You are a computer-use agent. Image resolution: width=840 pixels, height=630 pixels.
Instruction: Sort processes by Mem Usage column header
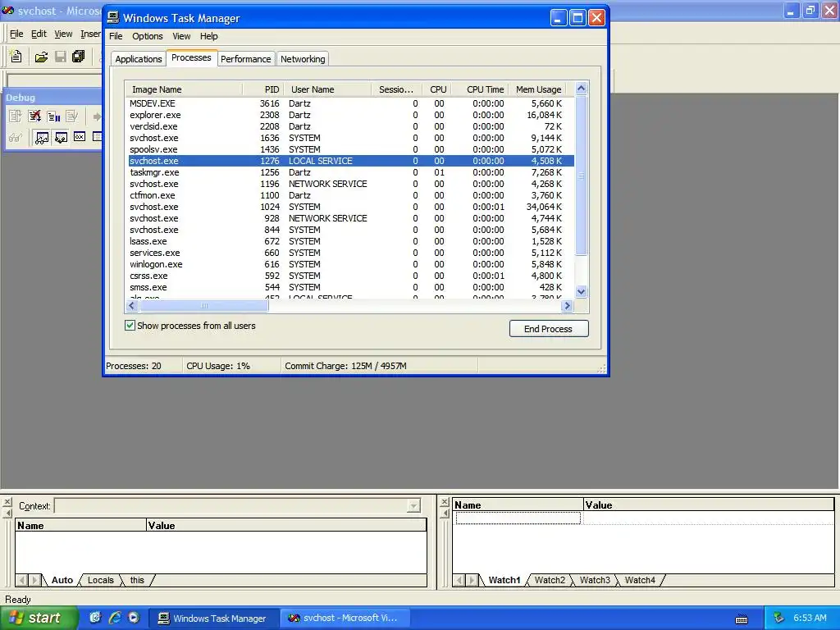tap(538, 89)
